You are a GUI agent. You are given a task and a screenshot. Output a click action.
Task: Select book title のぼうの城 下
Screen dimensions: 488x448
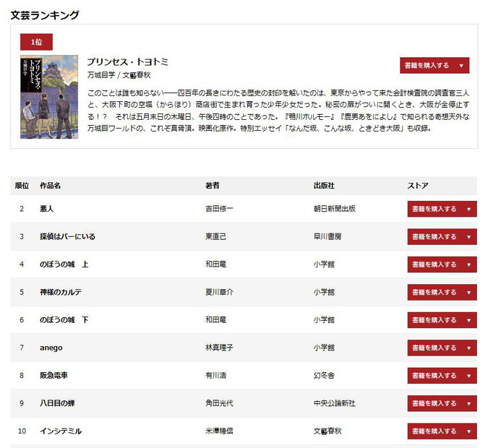click(x=64, y=320)
